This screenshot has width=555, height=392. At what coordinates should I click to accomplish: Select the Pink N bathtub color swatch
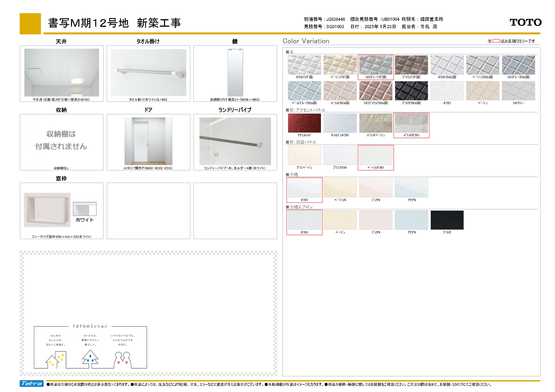pyautogui.click(x=376, y=188)
